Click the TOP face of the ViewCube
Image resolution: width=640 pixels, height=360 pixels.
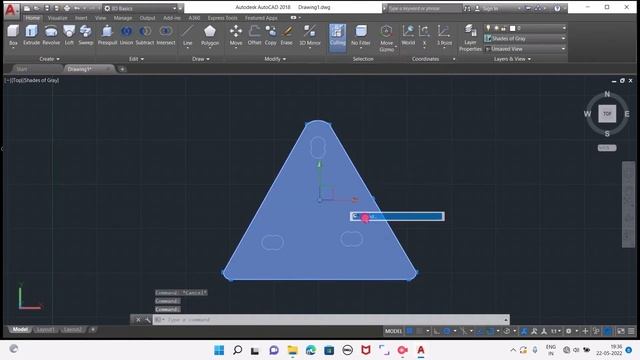pos(607,113)
